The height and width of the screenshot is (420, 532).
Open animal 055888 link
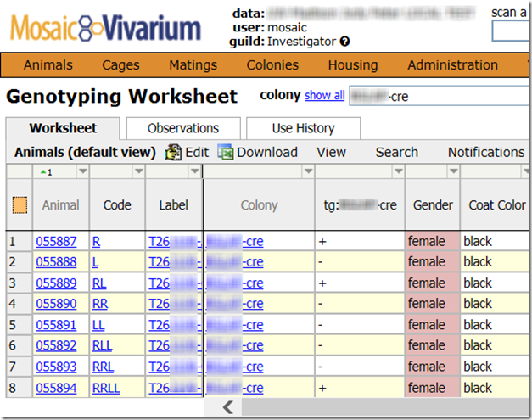point(56,262)
